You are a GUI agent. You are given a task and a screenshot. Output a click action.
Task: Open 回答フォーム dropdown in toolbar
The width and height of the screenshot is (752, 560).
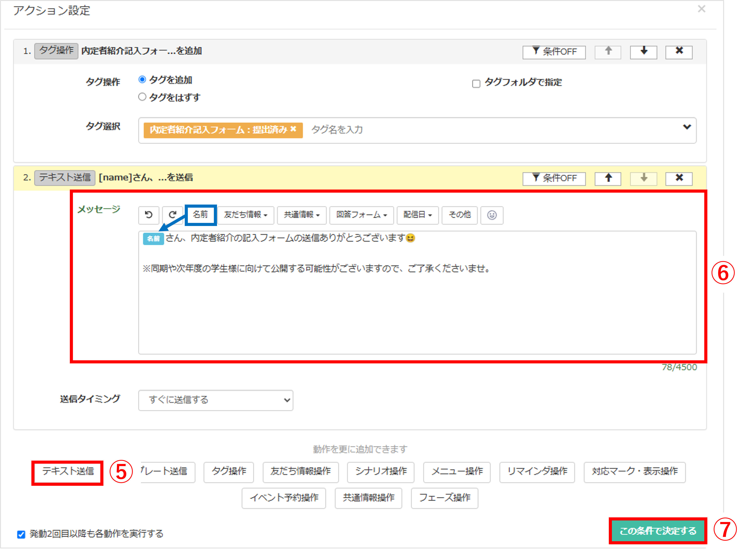(x=362, y=215)
